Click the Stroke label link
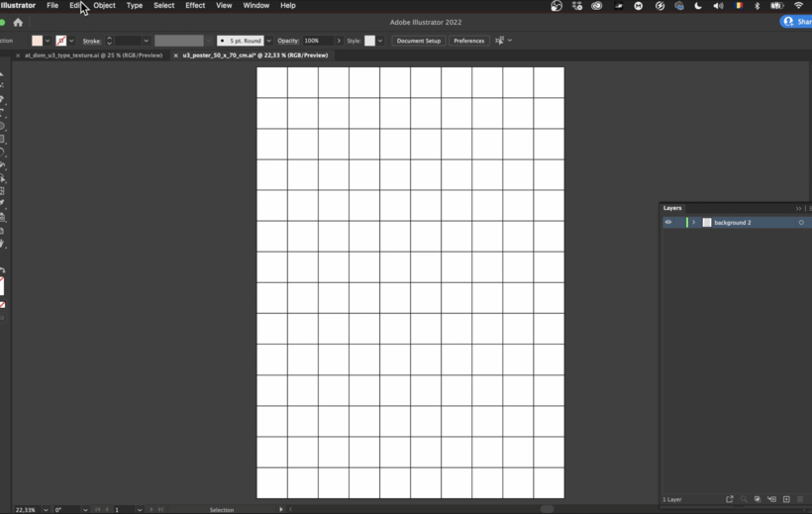The width and height of the screenshot is (812, 514). [92, 41]
